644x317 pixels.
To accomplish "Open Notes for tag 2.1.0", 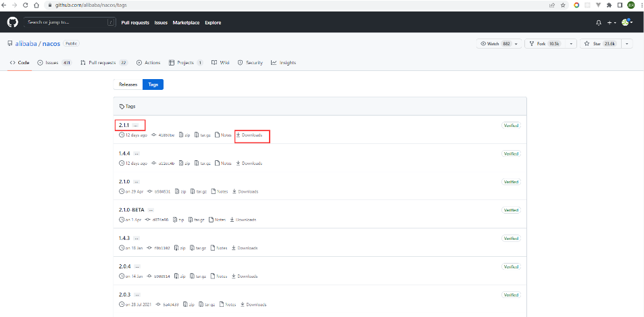I will pyautogui.click(x=220, y=191).
